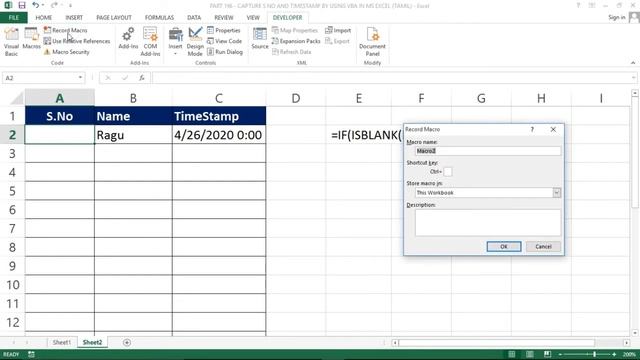Click the Description text area

click(488, 222)
